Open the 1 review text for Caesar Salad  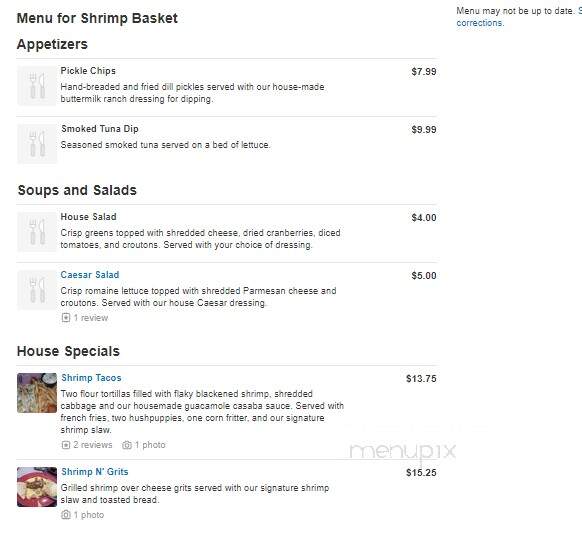pos(91,318)
